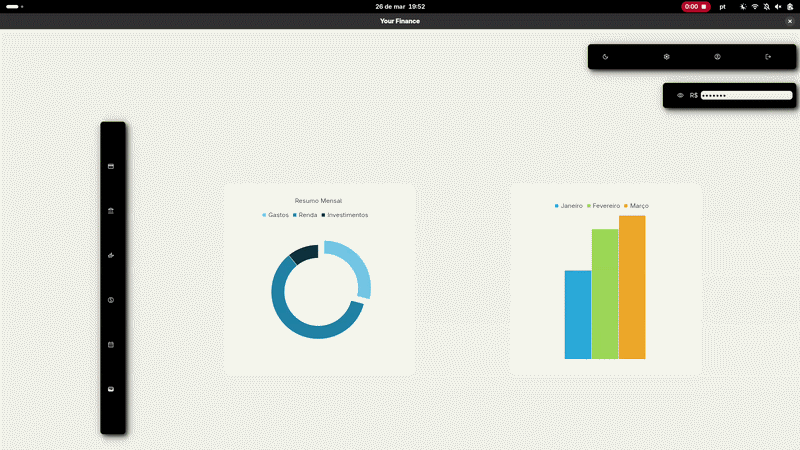This screenshot has height=450, width=800.
Task: Open settings via the gear icon
Action: (667, 57)
